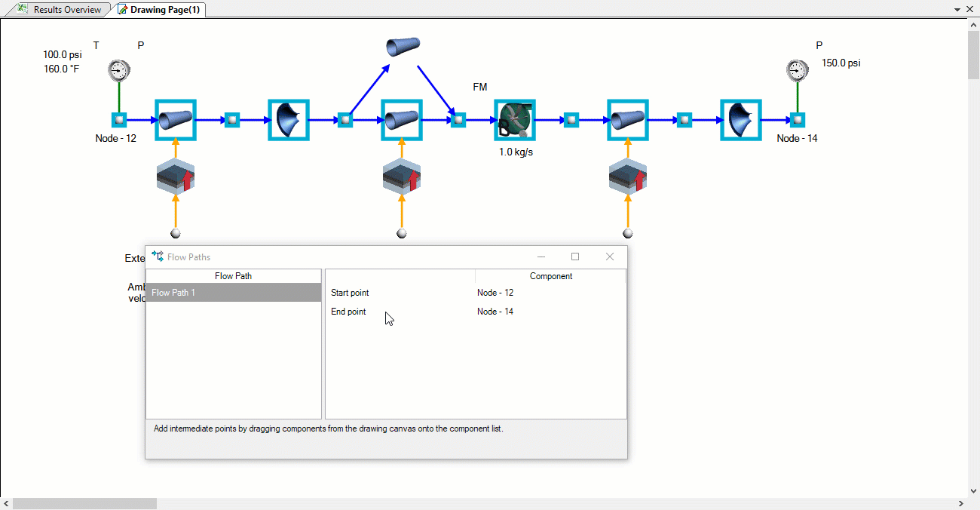Select the pressure gauge showing 150.0 psi
Image resolution: width=980 pixels, height=510 pixels.
click(798, 71)
